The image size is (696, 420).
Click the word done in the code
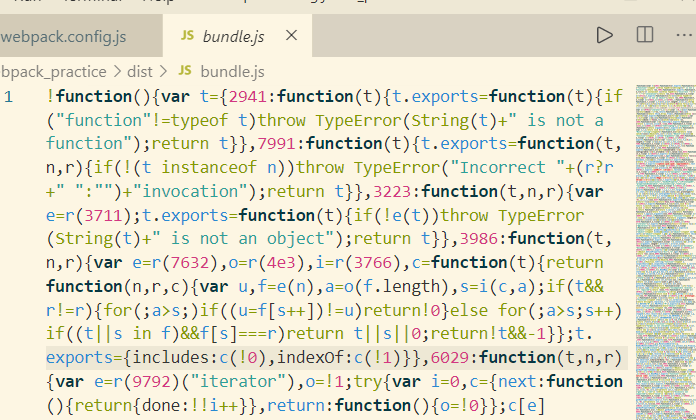(161, 406)
